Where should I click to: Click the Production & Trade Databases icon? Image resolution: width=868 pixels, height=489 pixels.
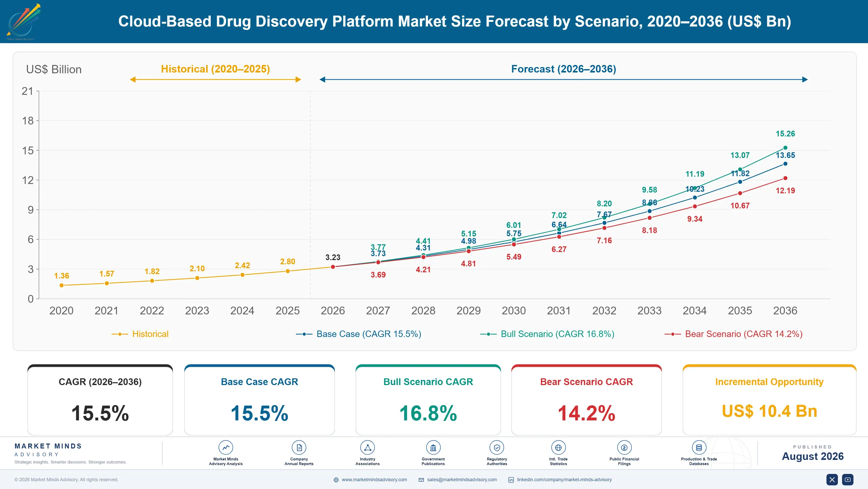[699, 447]
